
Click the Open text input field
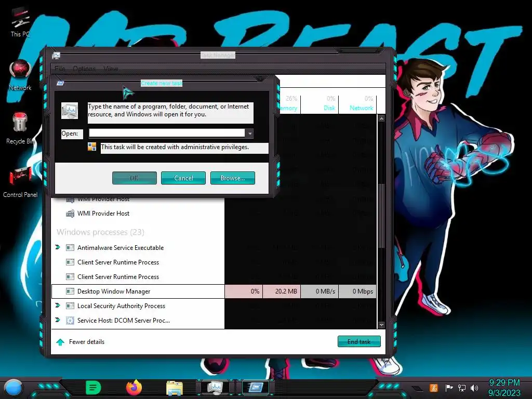tap(167, 133)
